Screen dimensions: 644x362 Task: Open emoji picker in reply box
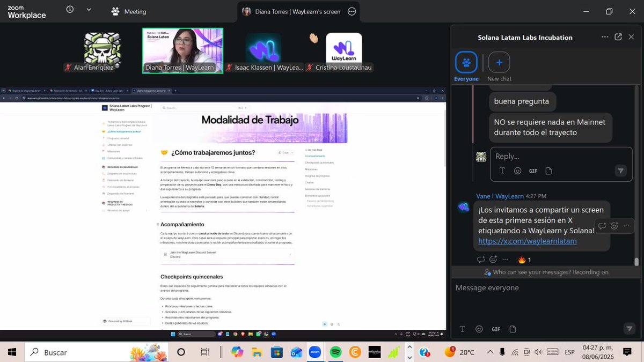(x=517, y=171)
